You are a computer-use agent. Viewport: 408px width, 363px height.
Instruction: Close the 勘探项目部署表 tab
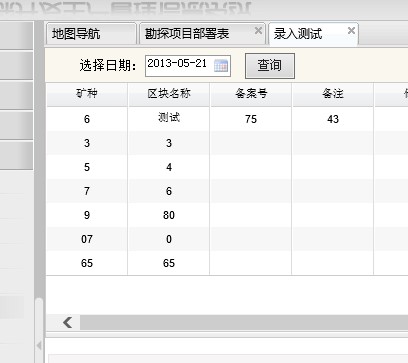[258, 31]
